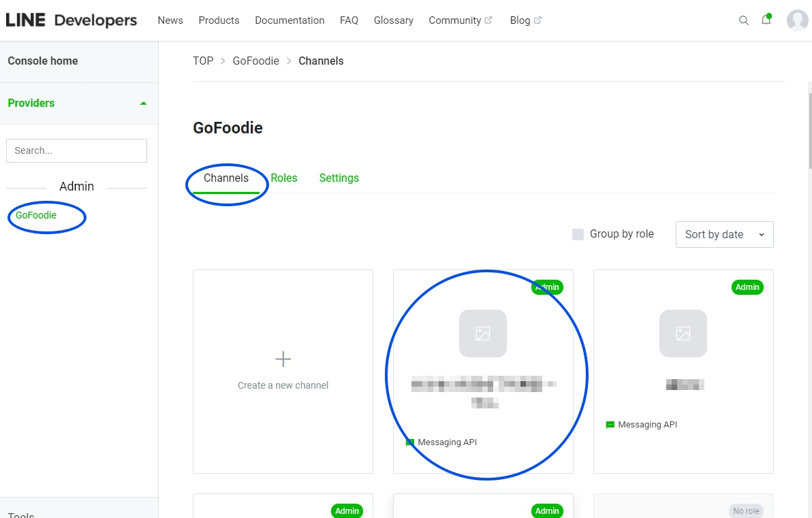Open the Sort by date dropdown
Image resolution: width=812 pixels, height=518 pixels.
[x=725, y=234]
